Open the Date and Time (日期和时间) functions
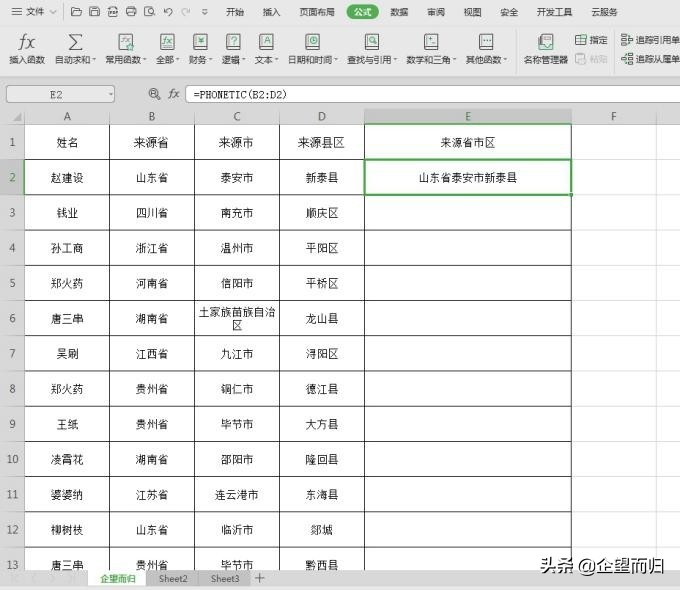680x590 pixels. (312, 49)
